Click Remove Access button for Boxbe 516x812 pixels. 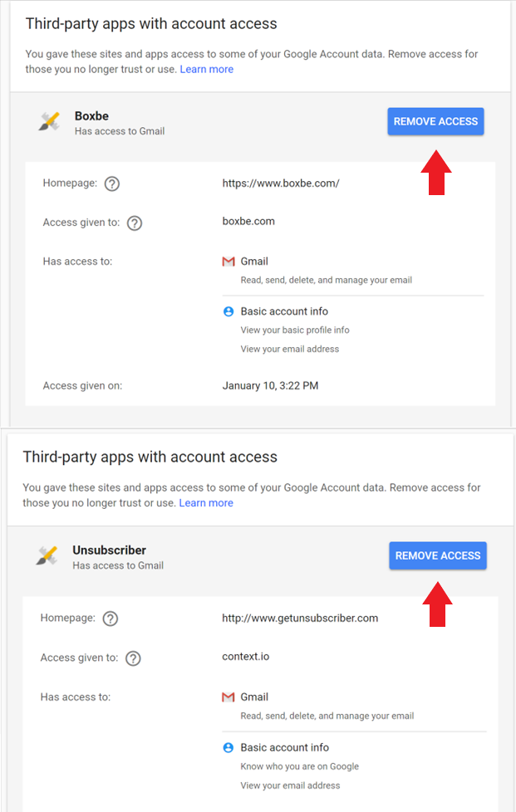pyautogui.click(x=435, y=121)
